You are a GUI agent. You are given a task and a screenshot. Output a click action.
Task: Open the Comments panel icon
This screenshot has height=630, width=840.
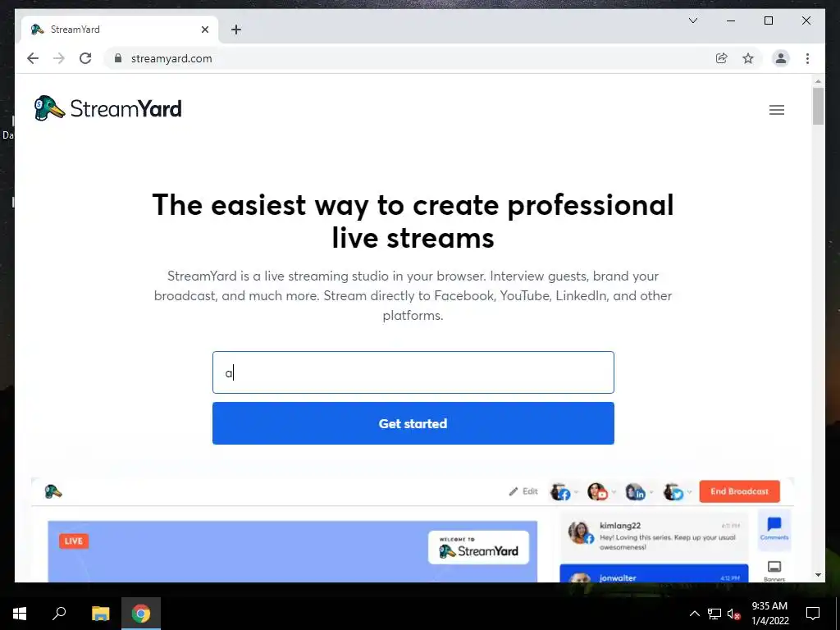pos(774,528)
